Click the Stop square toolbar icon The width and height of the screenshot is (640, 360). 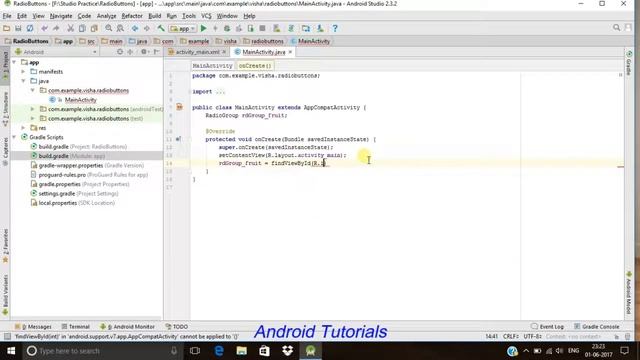click(262, 28)
